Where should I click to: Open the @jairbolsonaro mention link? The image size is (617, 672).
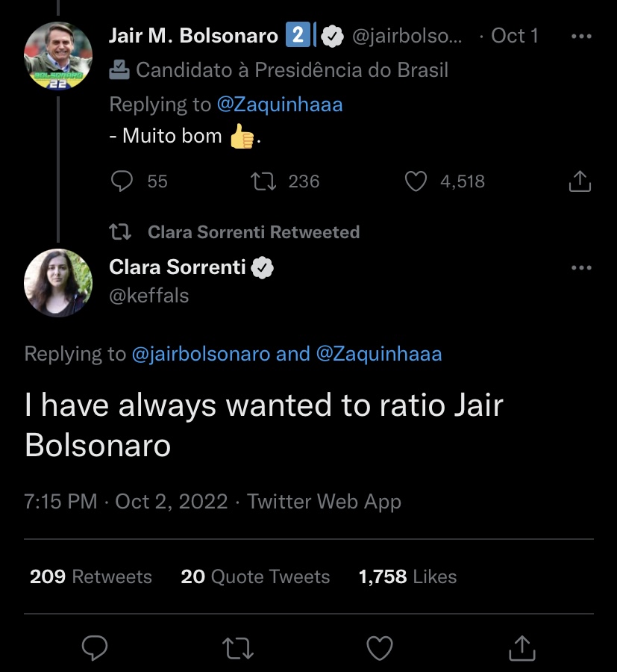pos(201,354)
